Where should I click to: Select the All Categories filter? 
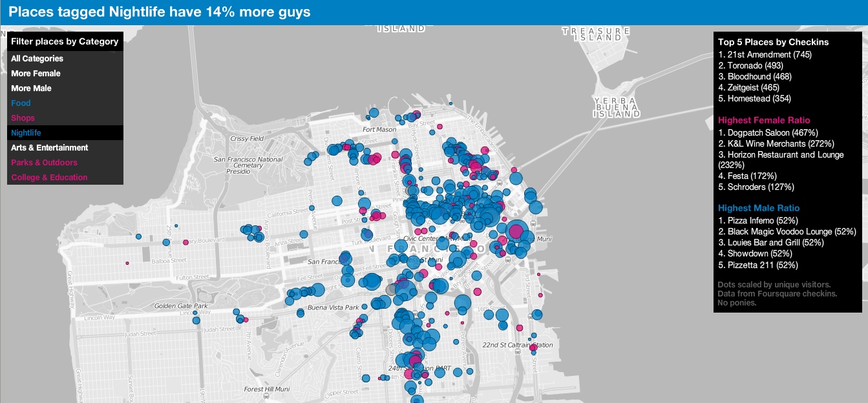click(37, 59)
